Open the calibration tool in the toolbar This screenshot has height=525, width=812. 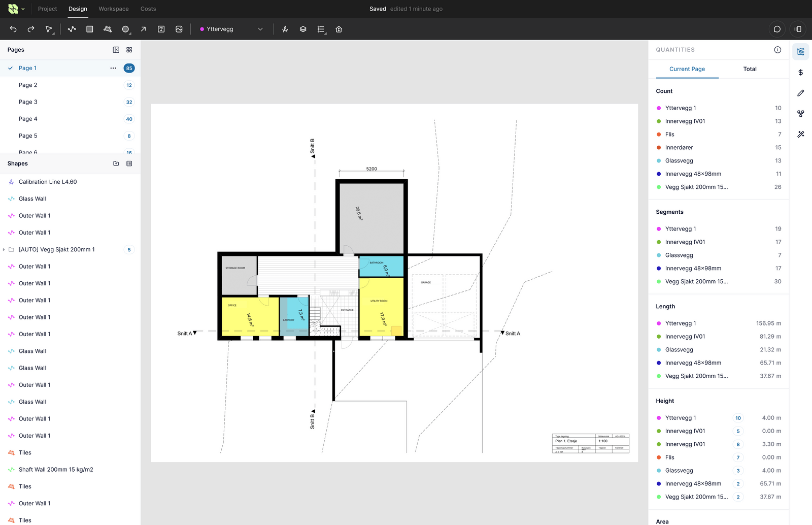(x=285, y=29)
